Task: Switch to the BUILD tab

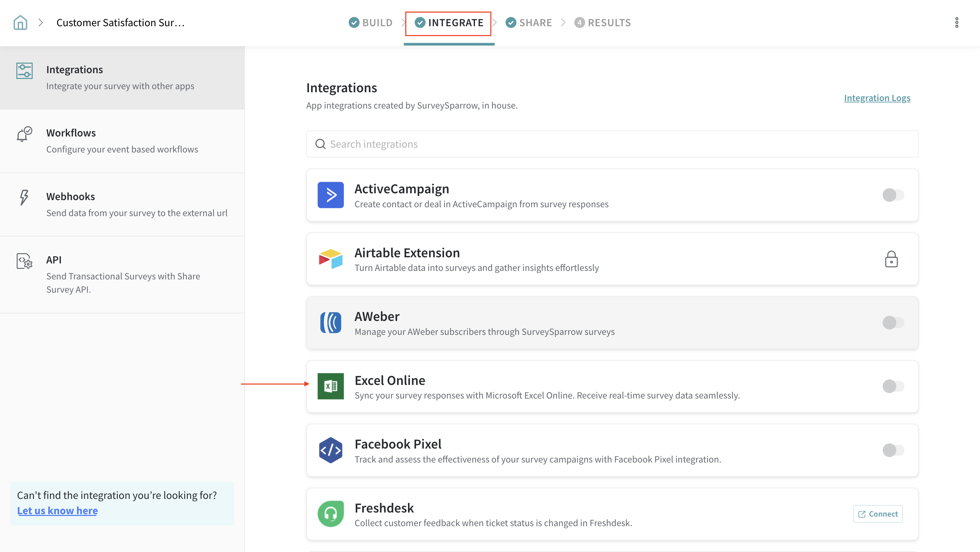Action: pos(371,23)
